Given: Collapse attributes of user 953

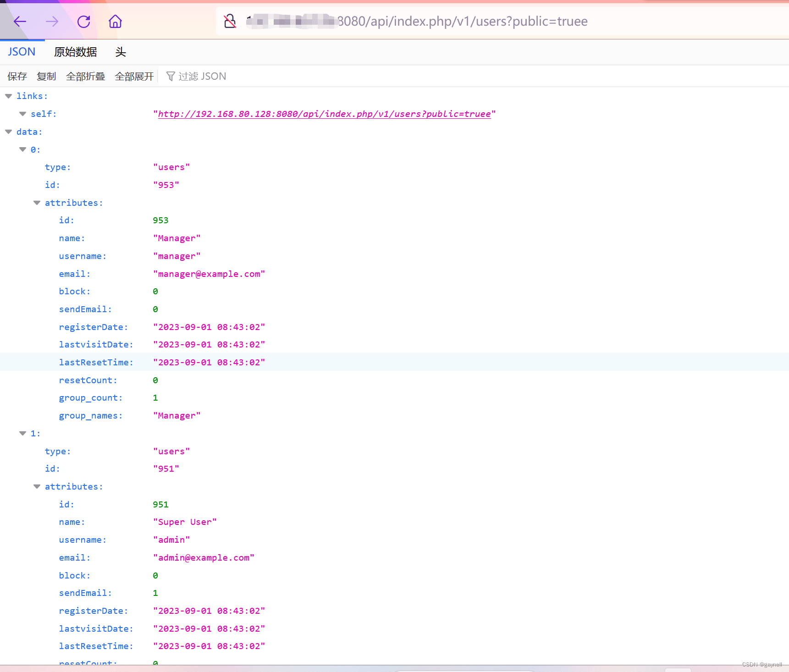Looking at the screenshot, I should (x=37, y=203).
